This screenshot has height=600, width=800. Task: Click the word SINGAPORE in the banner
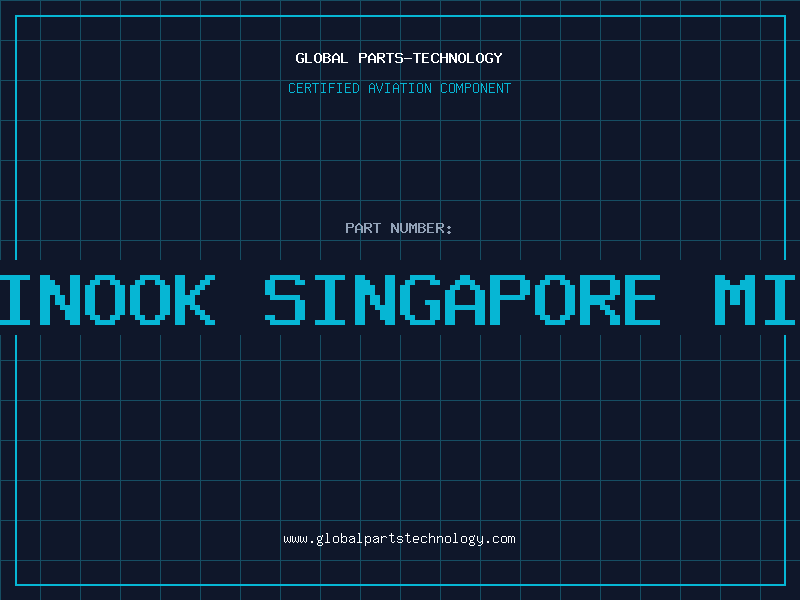coord(462,299)
